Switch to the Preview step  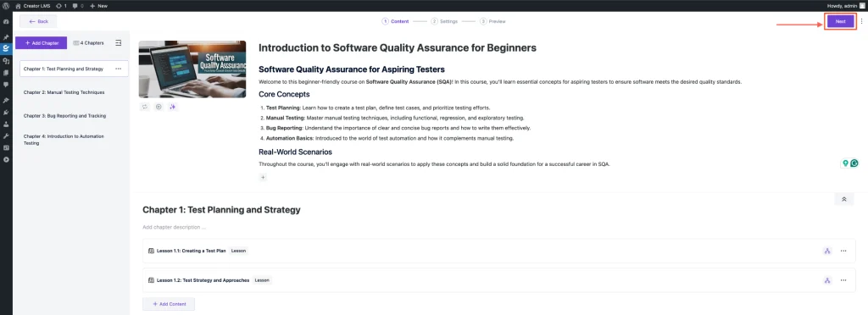492,21
